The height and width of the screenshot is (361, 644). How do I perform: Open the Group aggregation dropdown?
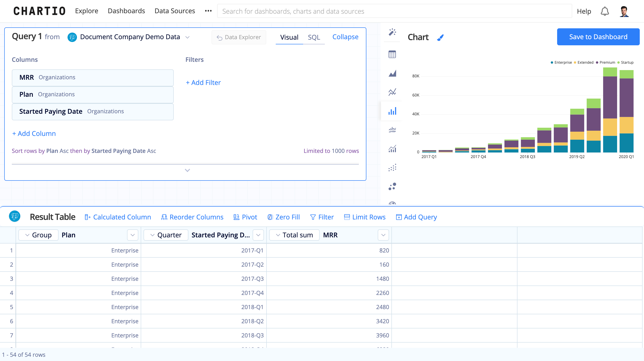pos(38,235)
